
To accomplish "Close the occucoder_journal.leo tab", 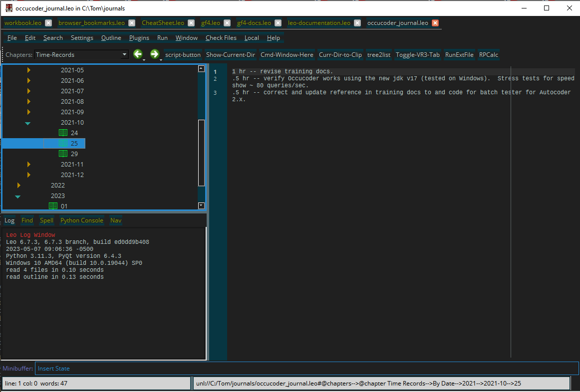I will click(x=435, y=23).
